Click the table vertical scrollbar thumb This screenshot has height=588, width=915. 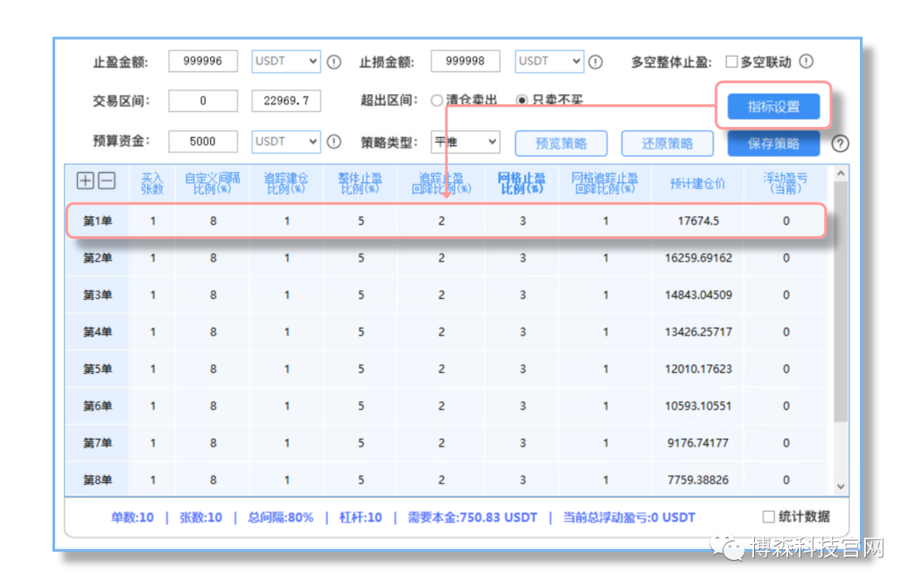[x=841, y=301]
